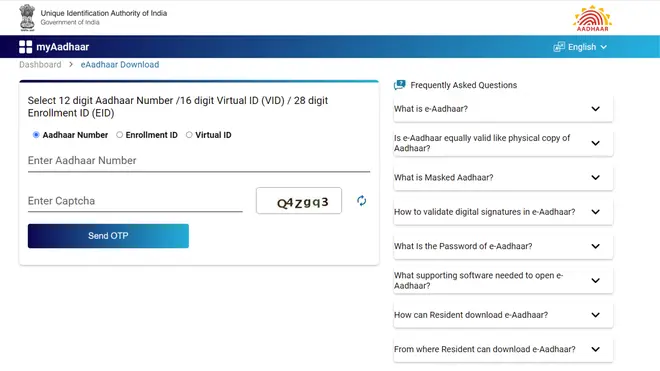660x371 pixels.
Task: Click eAadhaar Download breadcrumb link
Action: [x=120, y=64]
